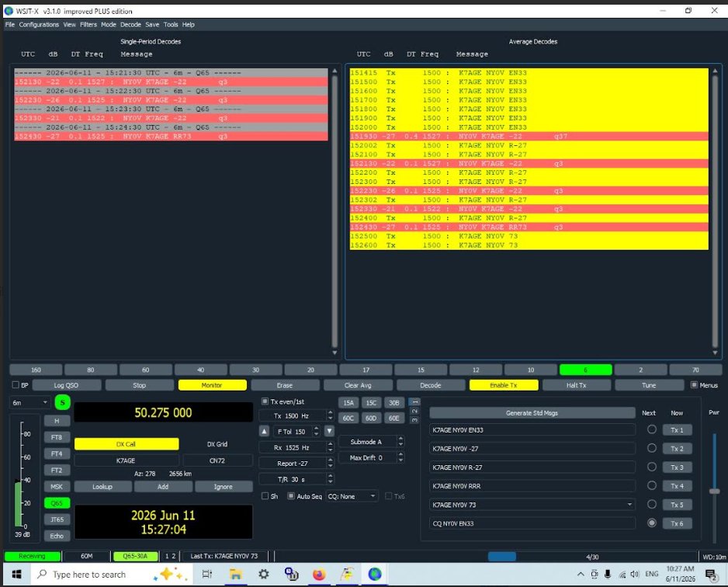Image resolution: width=728 pixels, height=587 pixels.
Task: Click the volume icon in system tray
Action: [x=635, y=575]
